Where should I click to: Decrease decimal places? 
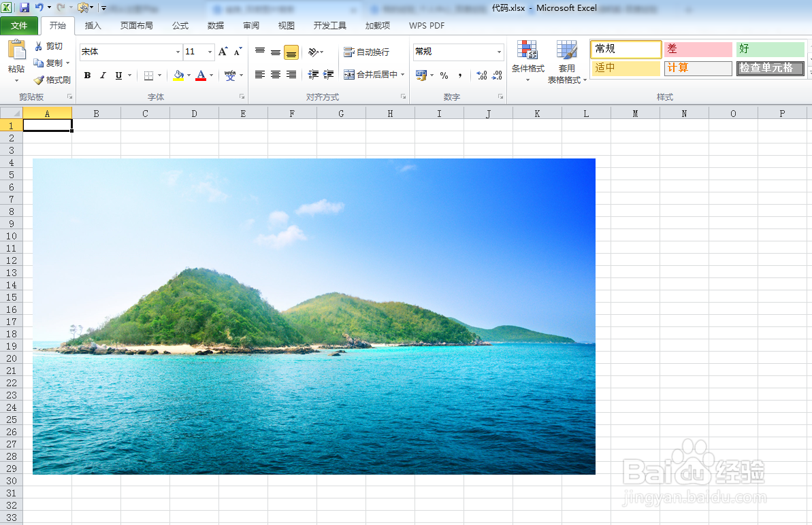click(497, 75)
